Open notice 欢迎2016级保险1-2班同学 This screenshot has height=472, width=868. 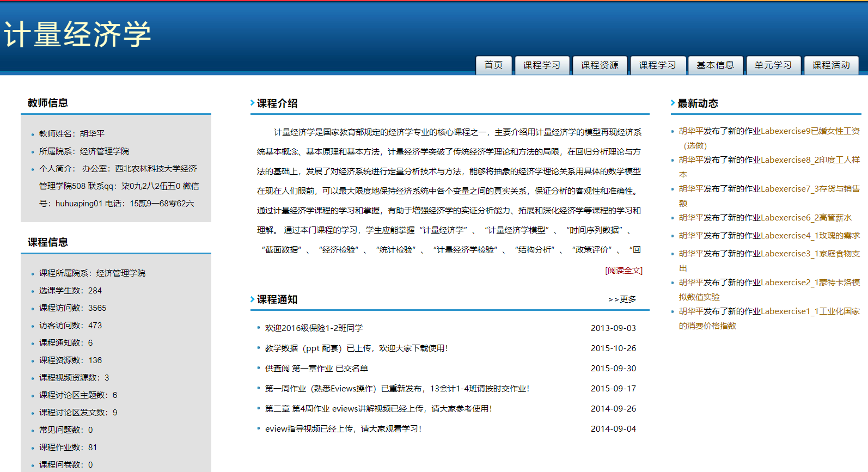[314, 328]
